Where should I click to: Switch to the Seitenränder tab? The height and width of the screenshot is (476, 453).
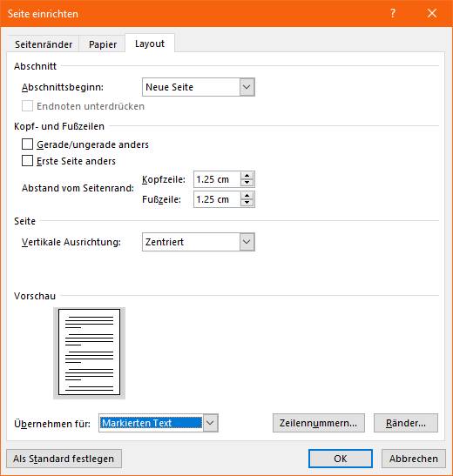coord(44,44)
